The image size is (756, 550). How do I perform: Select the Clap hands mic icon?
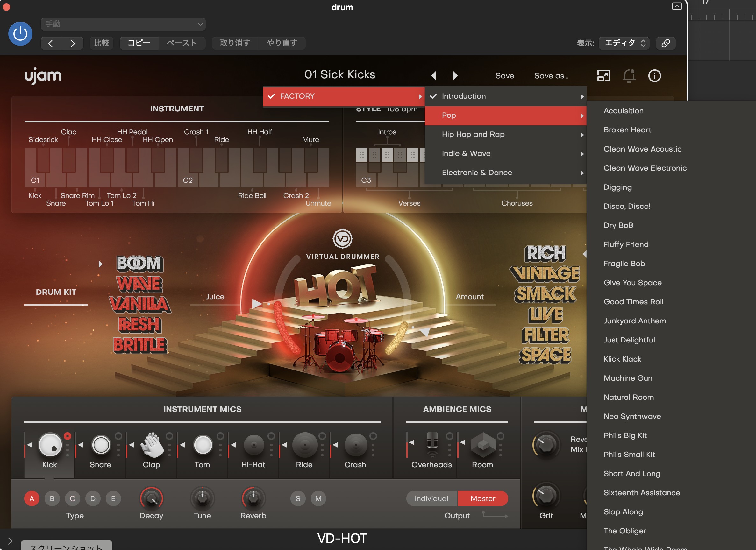pos(152,445)
